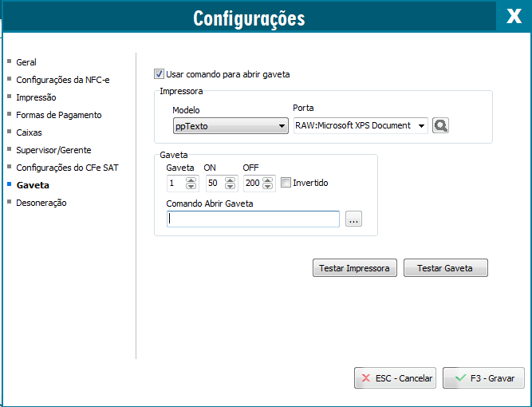Increase the Gaveta number spinner
The height and width of the screenshot is (407, 532).
pos(191,180)
